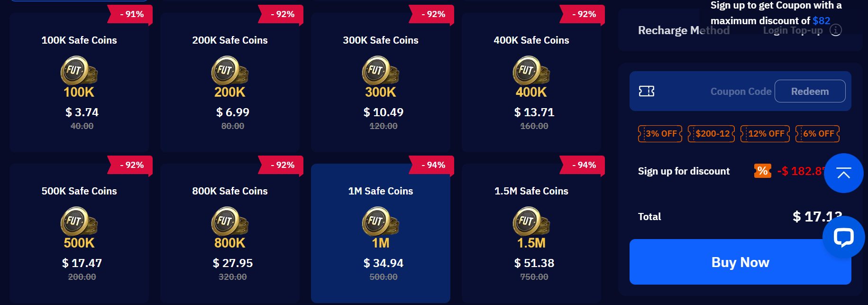
Task: Click the info icon beside Login Top-up
Action: pyautogui.click(x=836, y=30)
